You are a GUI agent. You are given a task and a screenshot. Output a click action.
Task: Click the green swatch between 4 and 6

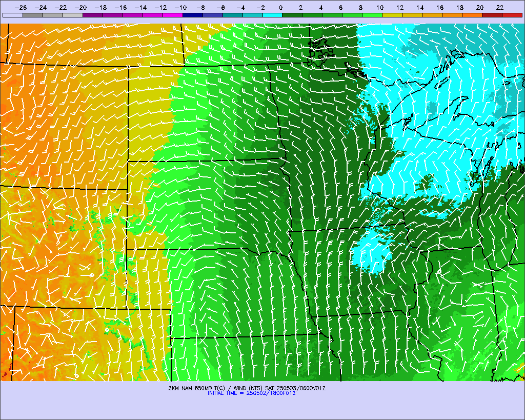(x=332, y=15)
